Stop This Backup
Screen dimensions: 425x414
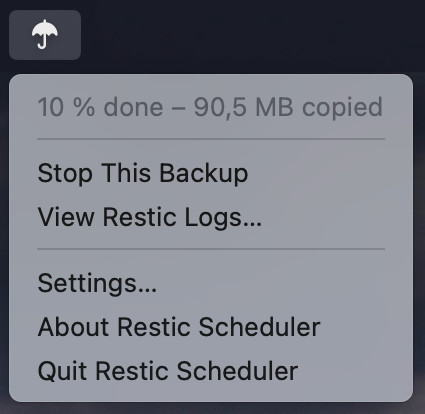tap(211, 173)
